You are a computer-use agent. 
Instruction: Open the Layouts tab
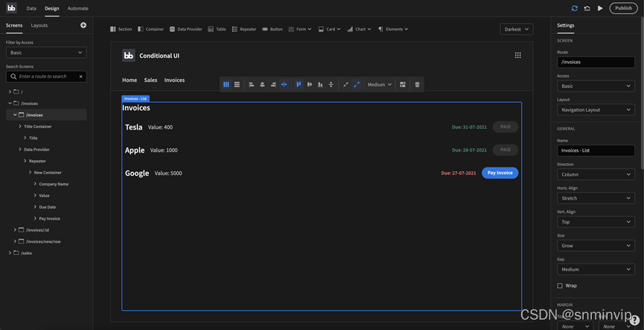tap(39, 25)
